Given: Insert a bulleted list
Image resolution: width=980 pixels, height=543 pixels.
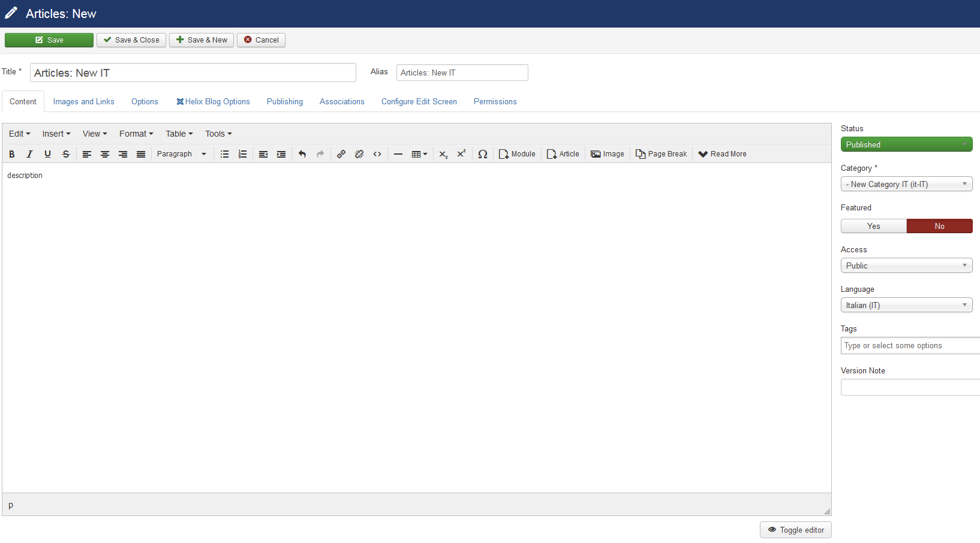Looking at the screenshot, I should [224, 154].
